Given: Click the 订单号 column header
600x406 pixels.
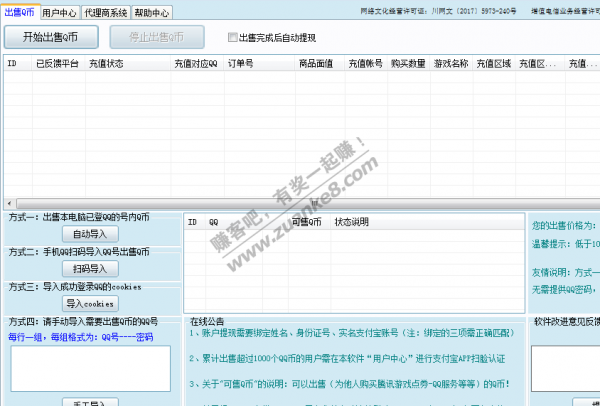Looking at the screenshot, I should [x=259, y=64].
